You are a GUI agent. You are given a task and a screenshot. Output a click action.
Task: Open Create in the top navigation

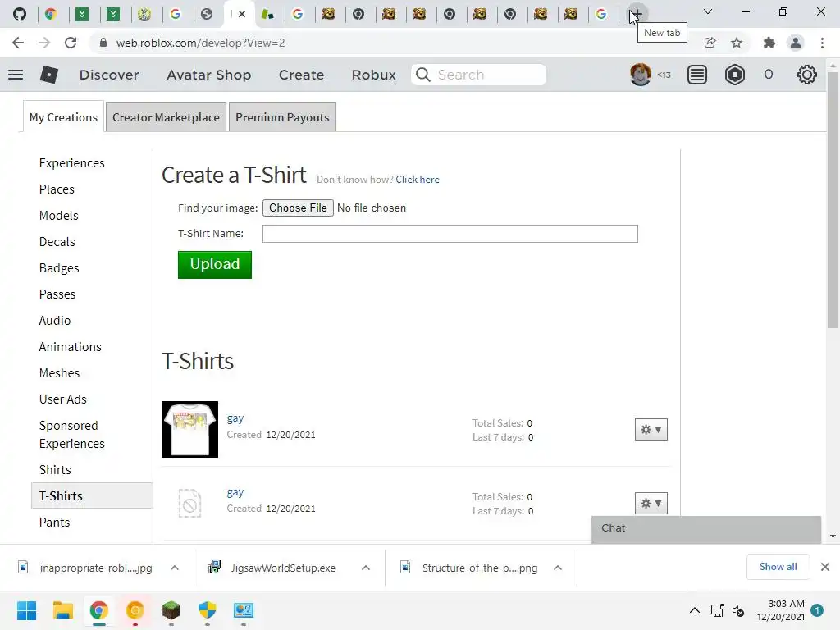tap(301, 75)
